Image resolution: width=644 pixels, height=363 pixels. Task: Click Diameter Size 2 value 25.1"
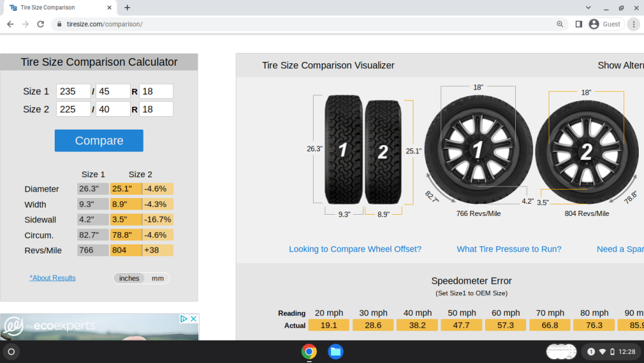click(x=126, y=189)
